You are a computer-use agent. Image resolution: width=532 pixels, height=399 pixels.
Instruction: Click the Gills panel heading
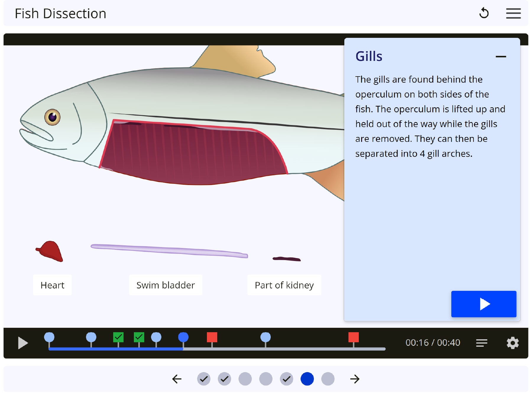(x=369, y=56)
